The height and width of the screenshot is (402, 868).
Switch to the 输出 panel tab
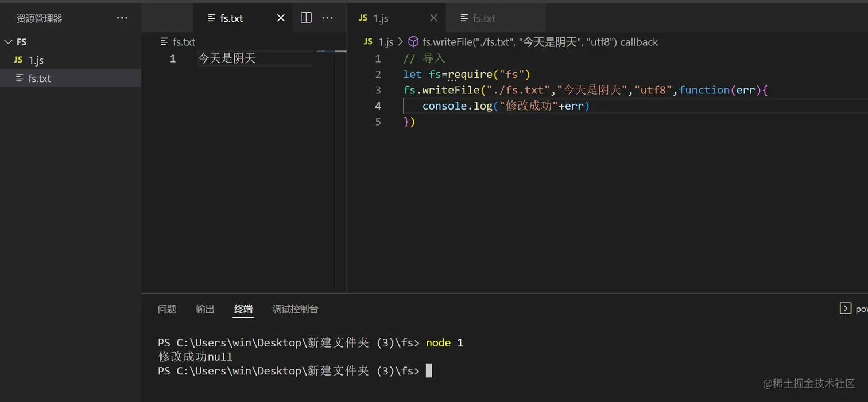[x=205, y=309]
